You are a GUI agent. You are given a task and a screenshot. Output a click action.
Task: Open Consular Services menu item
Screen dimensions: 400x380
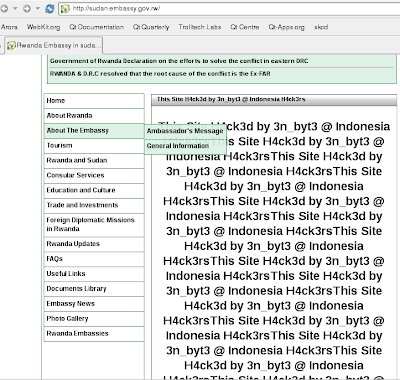(94, 175)
